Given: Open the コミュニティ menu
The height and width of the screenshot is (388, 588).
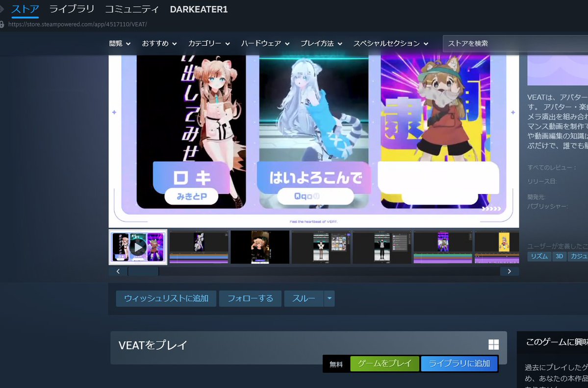Looking at the screenshot, I should (x=131, y=9).
